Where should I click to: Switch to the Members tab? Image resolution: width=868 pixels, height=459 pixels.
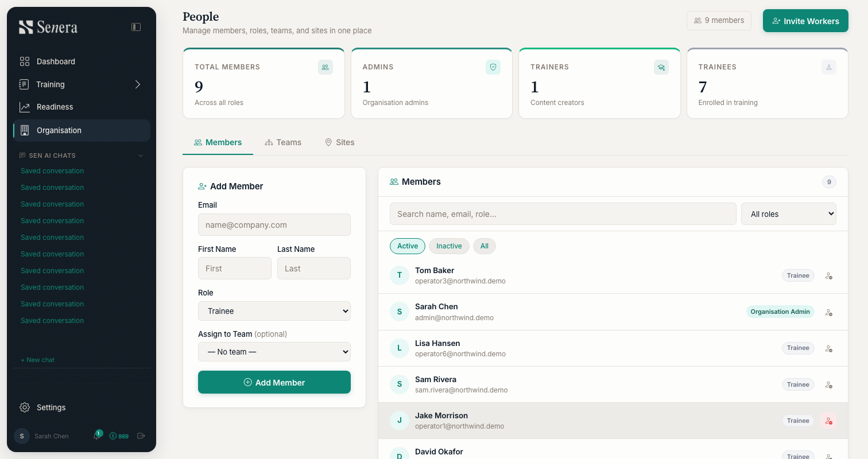coord(218,142)
